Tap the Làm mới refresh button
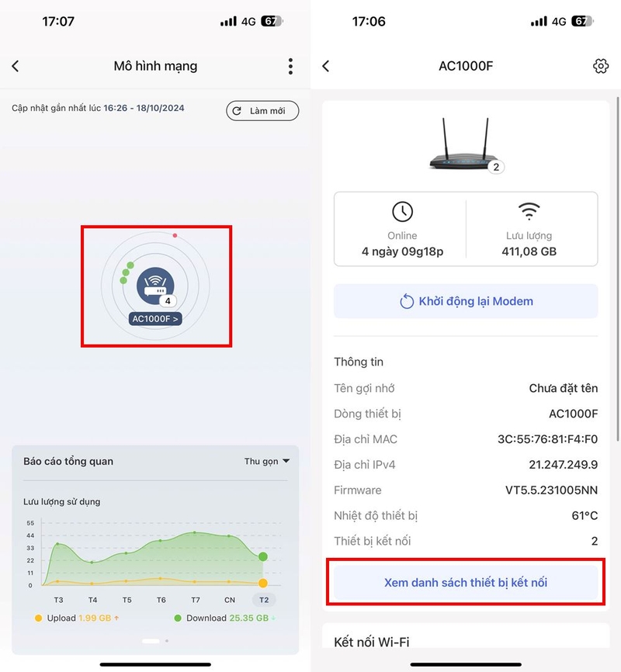 click(262, 111)
